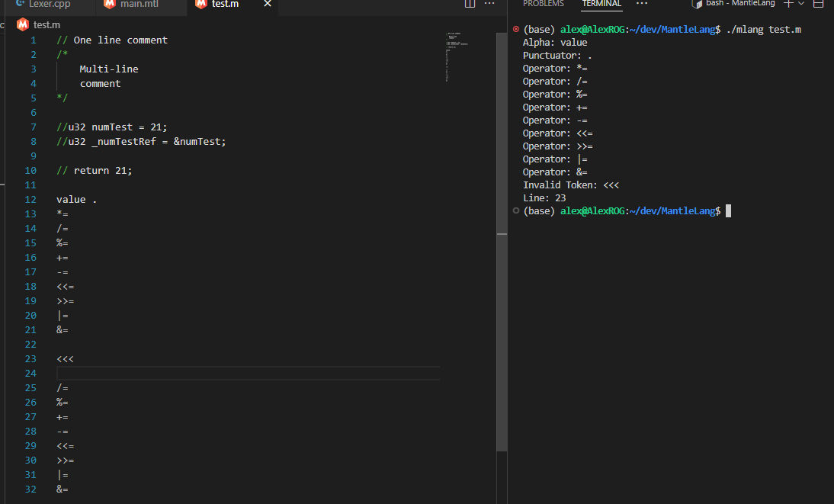Switch to the PROBLEMS panel tab
This screenshot has width=834, height=504.
[x=543, y=4]
